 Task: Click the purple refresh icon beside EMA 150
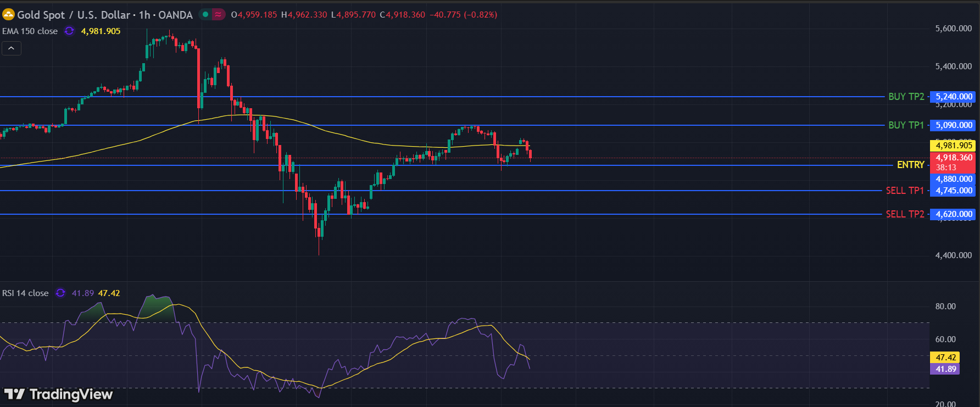[x=69, y=31]
